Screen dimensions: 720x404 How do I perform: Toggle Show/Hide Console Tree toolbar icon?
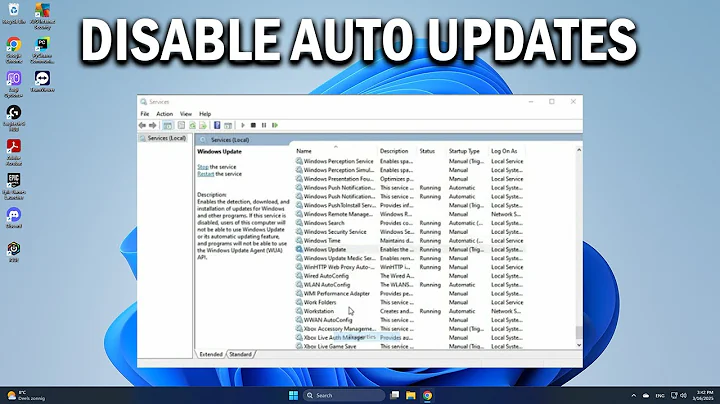pos(168,125)
